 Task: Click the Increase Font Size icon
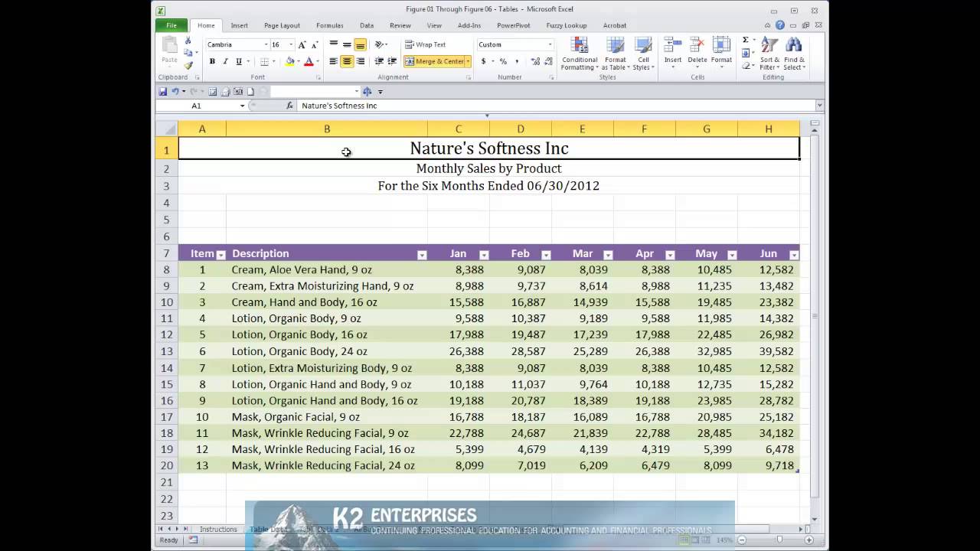coord(302,44)
